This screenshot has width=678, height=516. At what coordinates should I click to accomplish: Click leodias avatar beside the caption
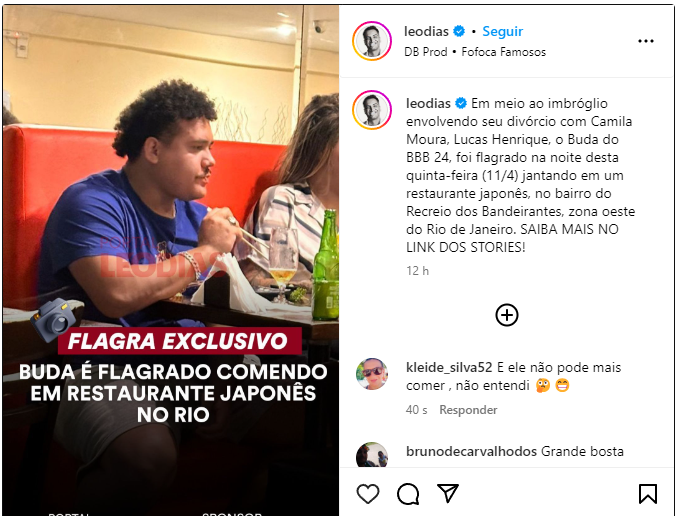372,110
